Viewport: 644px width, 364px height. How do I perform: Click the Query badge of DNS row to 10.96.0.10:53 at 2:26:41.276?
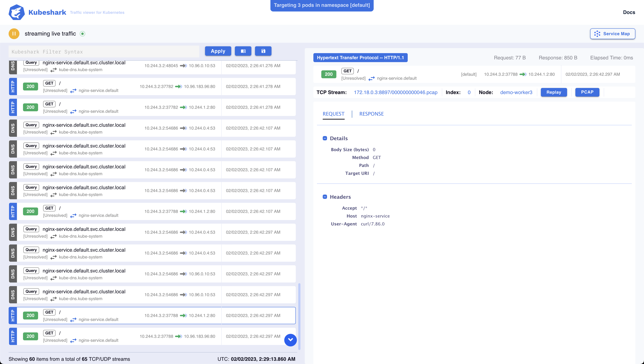point(31,62)
